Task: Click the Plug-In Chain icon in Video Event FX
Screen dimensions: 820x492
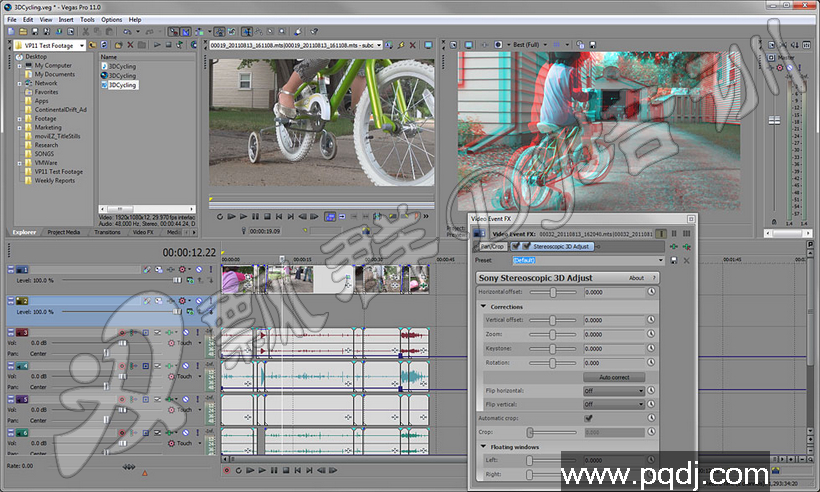Action: click(x=674, y=246)
